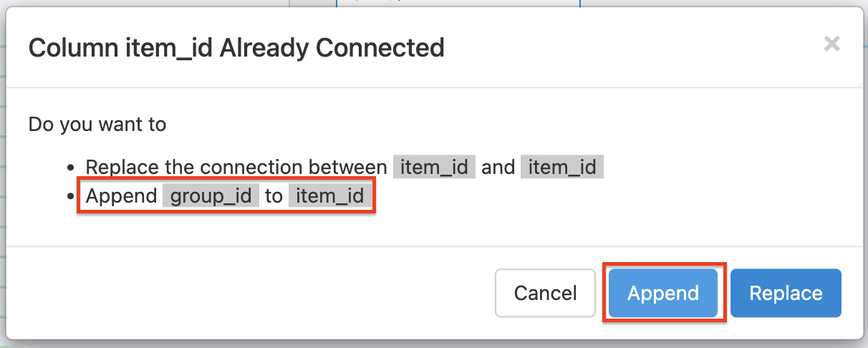868x348 pixels.
Task: Click the Cancel button
Action: (x=545, y=293)
